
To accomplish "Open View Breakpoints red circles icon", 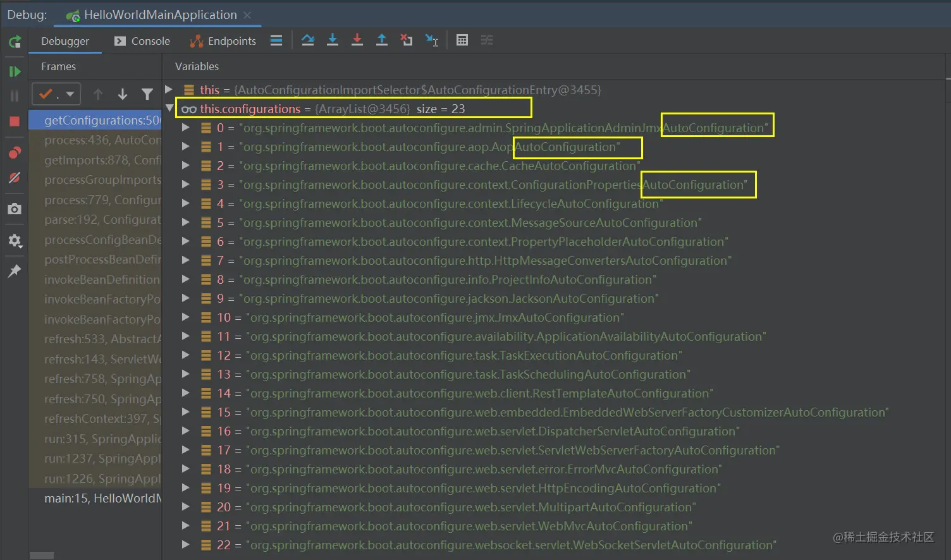I will pyautogui.click(x=15, y=153).
